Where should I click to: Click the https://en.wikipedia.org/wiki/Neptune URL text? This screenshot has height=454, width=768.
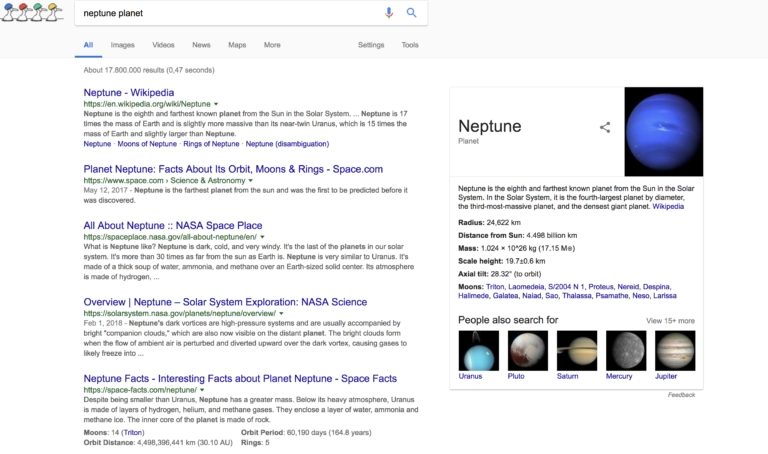pos(147,104)
